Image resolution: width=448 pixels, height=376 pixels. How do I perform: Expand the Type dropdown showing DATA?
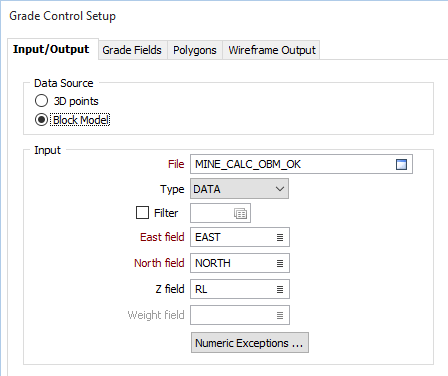[239, 189]
